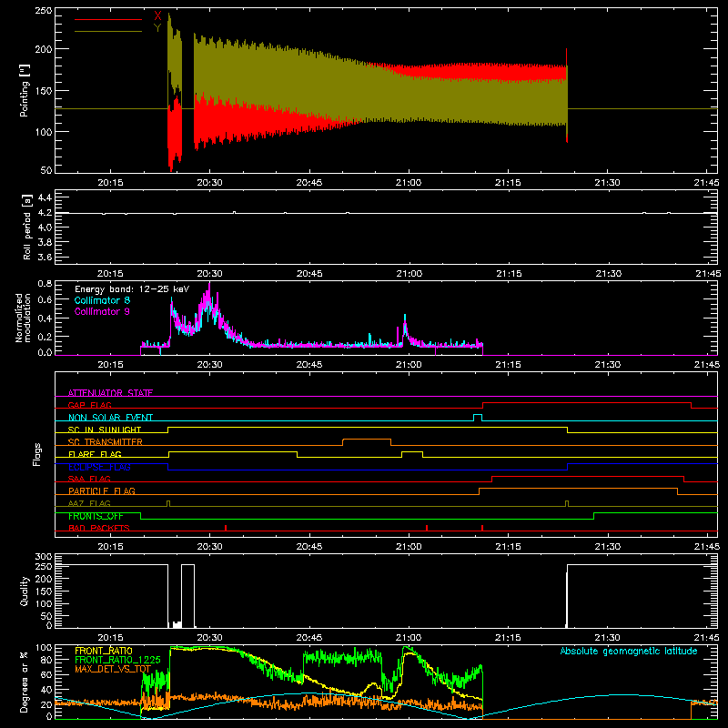Click the olive legend line sample for Y
Viewport: 728px width, 728px height.
108,32
